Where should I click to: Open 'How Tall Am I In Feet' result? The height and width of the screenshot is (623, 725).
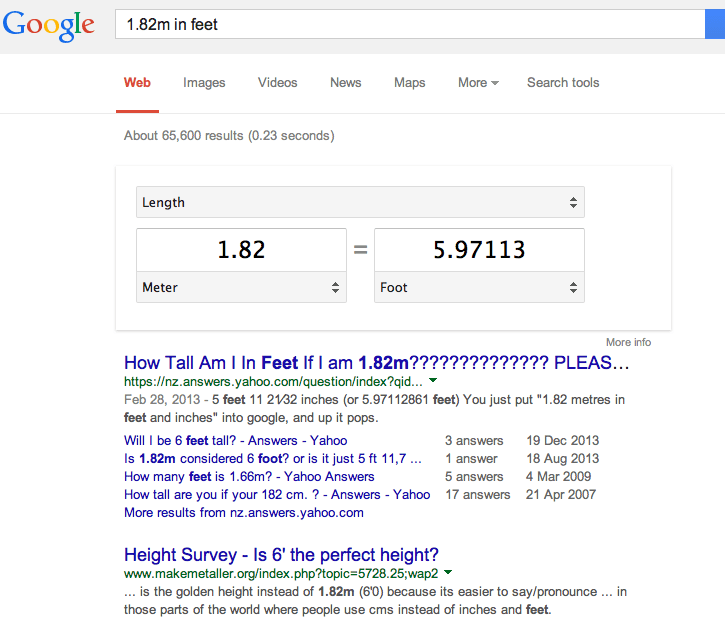click(376, 363)
